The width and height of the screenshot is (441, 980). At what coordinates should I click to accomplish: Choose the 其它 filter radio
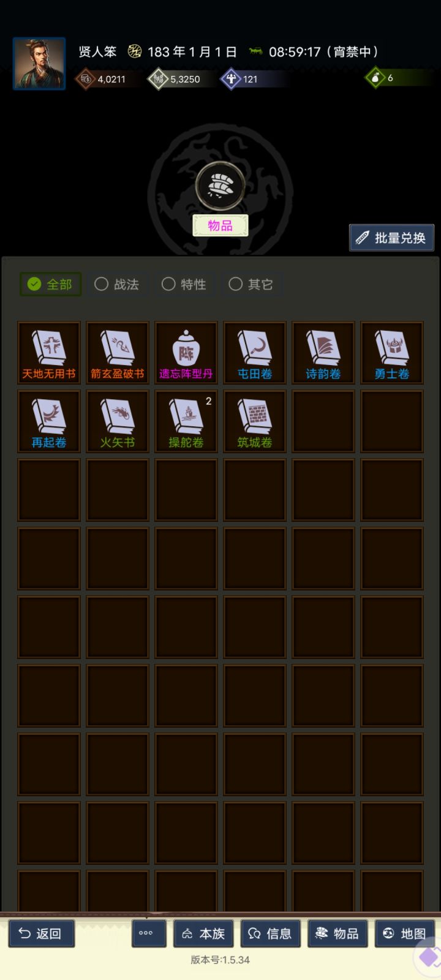(251, 284)
